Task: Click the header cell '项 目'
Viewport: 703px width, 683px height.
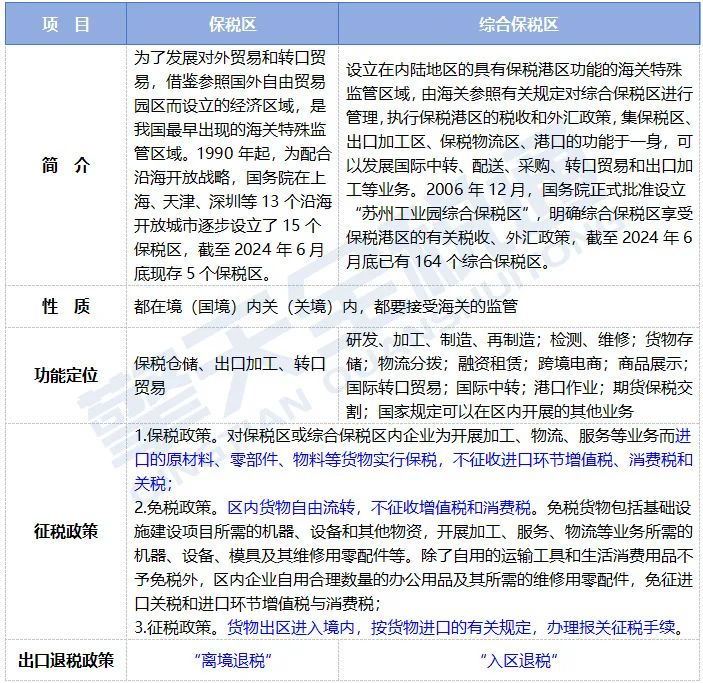Action: click(x=66, y=24)
